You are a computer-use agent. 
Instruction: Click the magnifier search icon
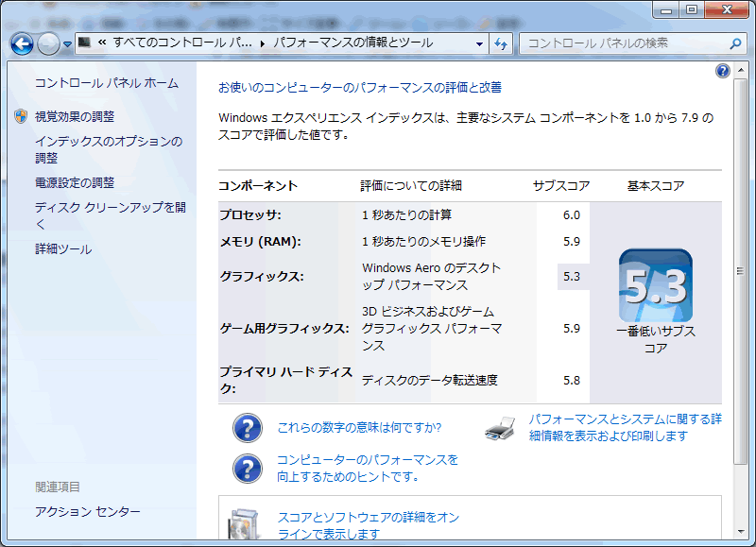pos(735,43)
